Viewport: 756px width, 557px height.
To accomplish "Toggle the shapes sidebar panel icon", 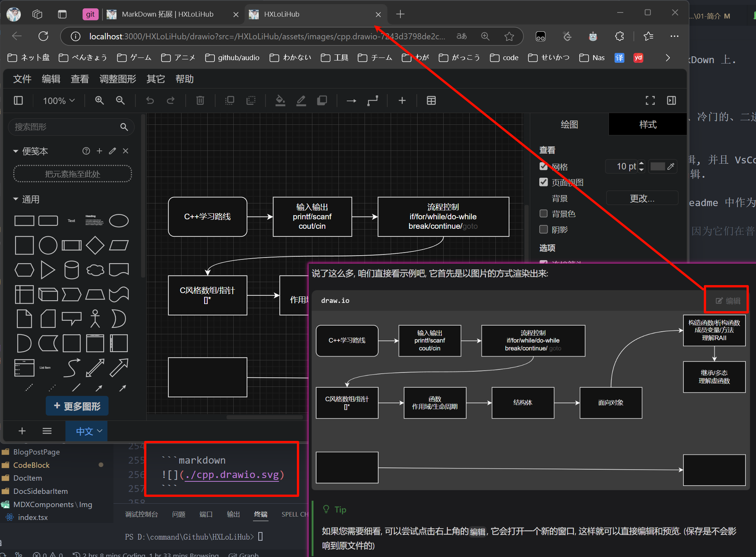I will tap(18, 101).
